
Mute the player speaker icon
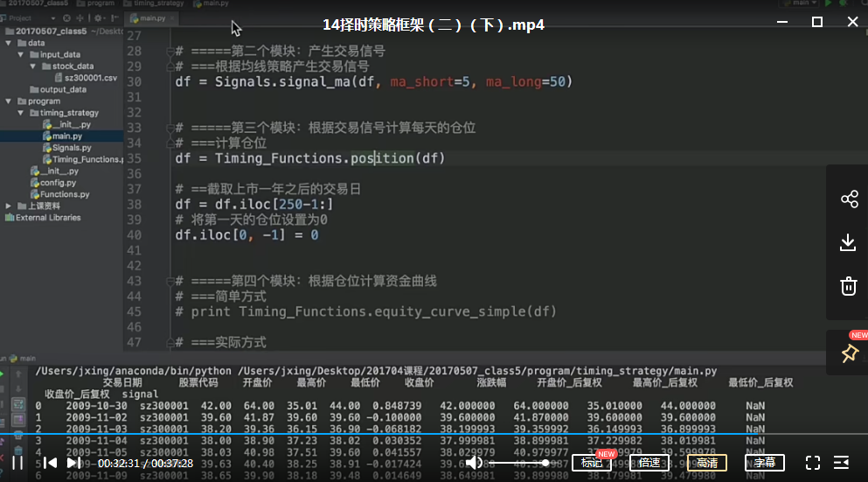click(473, 463)
